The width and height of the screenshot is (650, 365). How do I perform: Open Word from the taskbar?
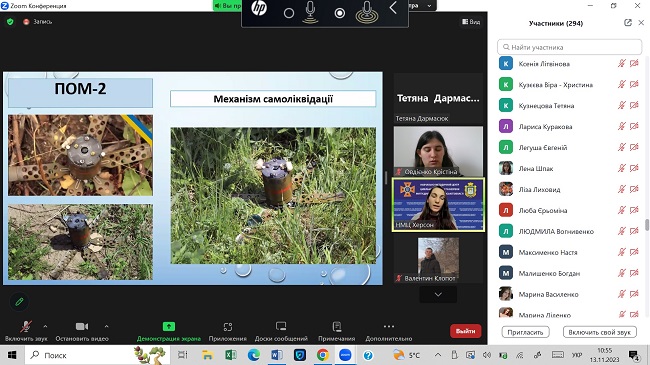(x=276, y=355)
